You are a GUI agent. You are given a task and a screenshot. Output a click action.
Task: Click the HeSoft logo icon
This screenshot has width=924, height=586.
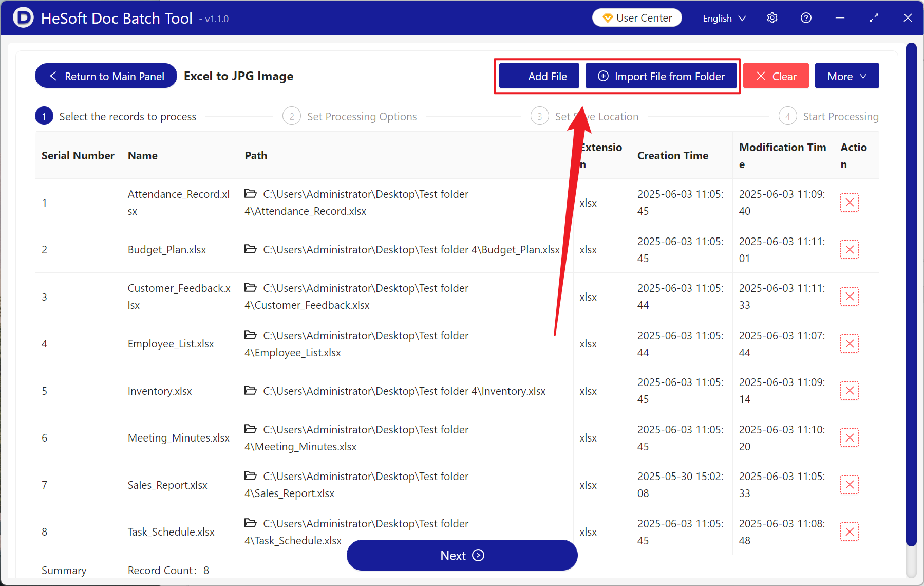coord(23,17)
